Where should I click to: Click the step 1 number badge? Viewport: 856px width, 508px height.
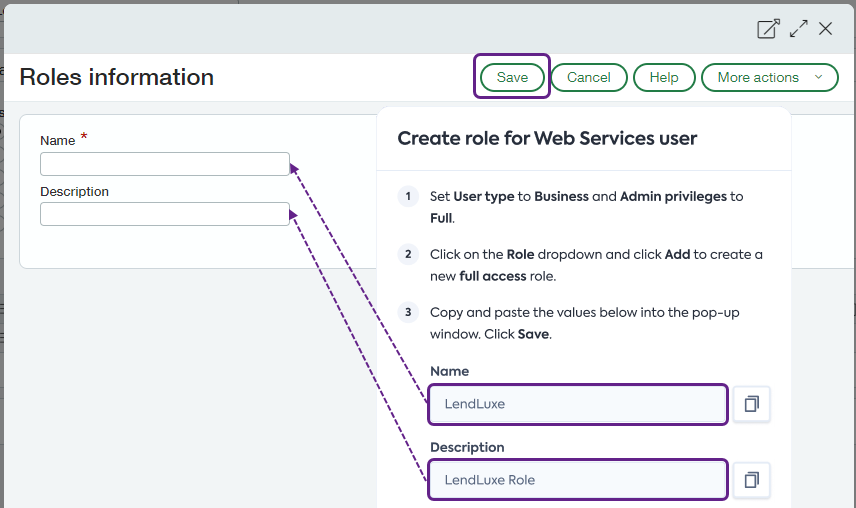pos(408,196)
